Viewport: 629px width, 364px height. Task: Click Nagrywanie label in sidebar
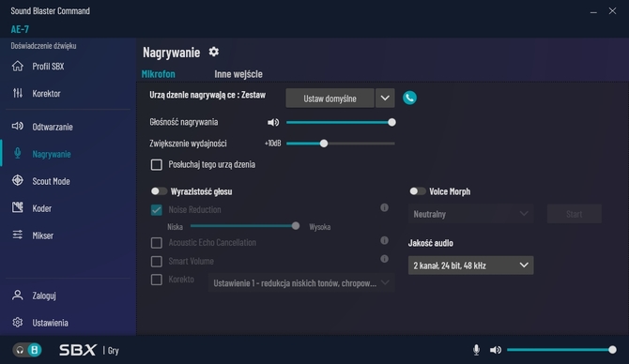52,154
